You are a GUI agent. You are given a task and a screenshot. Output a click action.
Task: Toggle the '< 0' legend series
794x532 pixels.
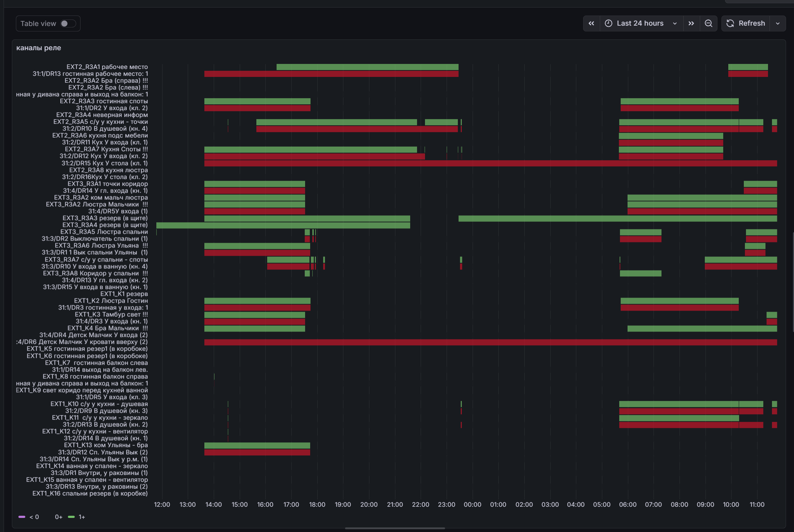point(34,517)
